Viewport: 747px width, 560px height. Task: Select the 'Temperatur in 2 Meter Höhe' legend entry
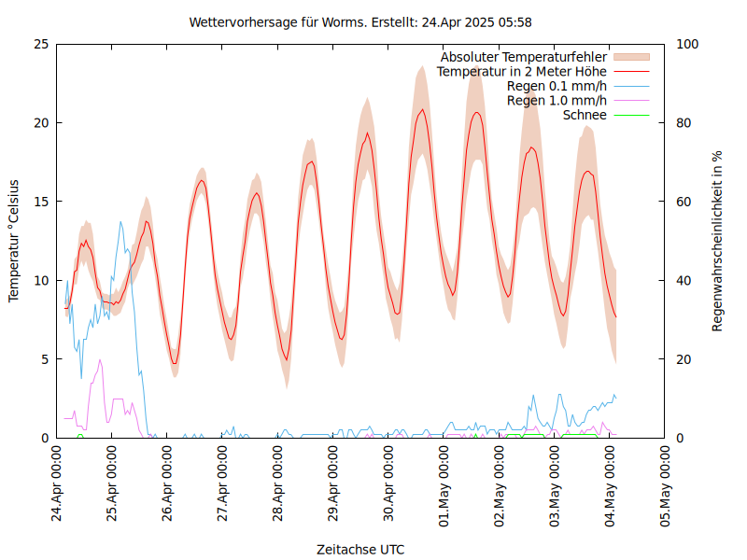click(x=522, y=72)
